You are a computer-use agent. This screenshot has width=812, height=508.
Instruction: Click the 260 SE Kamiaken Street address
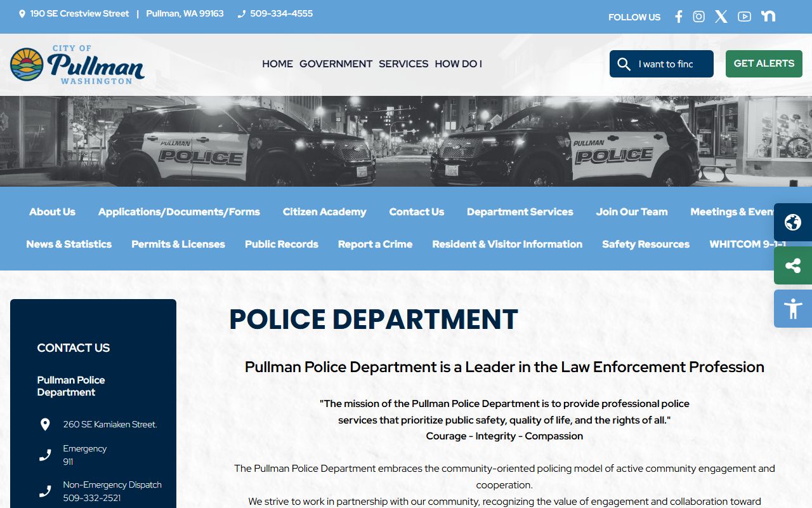110,424
